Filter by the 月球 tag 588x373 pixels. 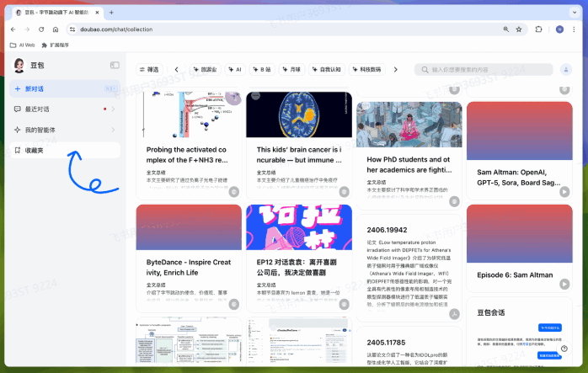291,69
